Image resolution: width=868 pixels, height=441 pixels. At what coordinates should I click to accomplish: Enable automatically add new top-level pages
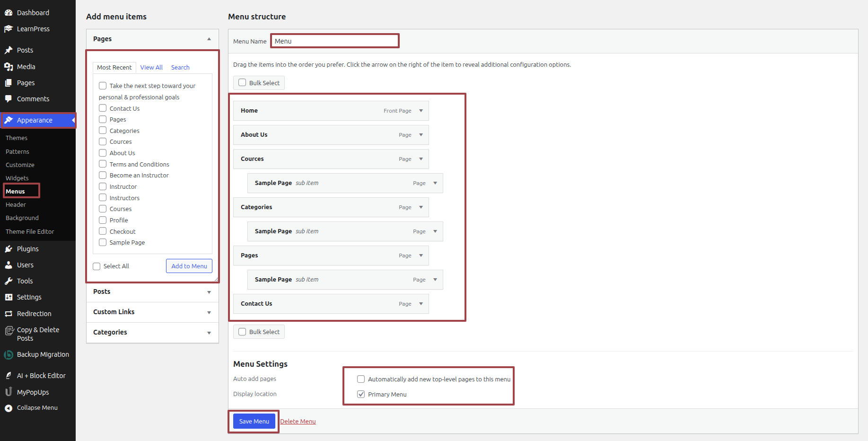[361, 379]
